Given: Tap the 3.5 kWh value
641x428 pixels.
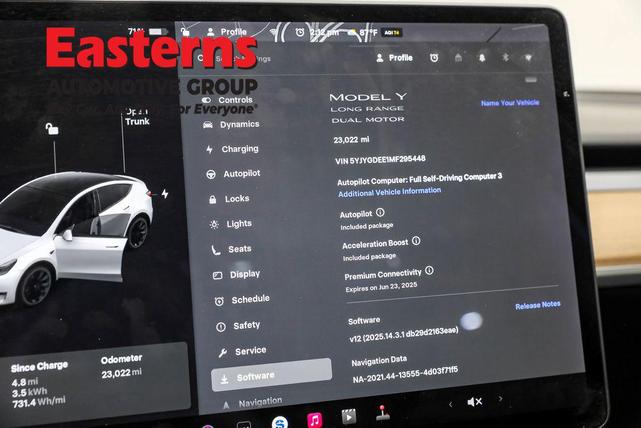Looking at the screenshot, I should click(29, 392).
